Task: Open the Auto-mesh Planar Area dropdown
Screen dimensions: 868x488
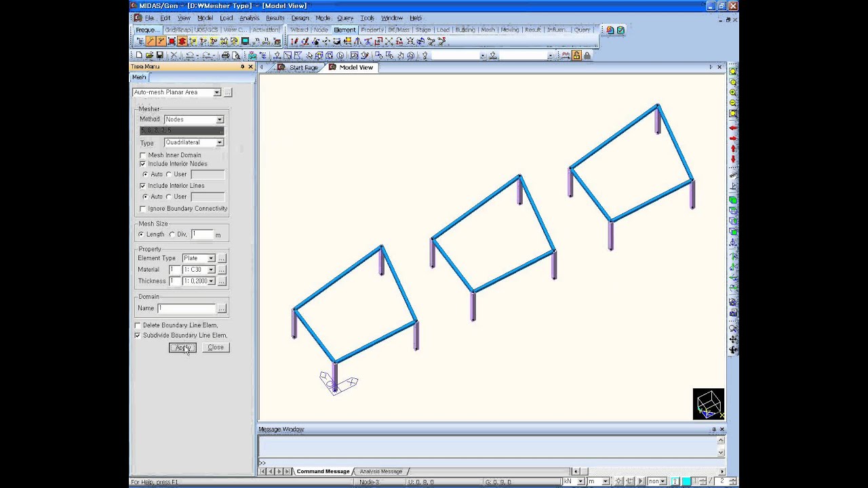Action: point(217,92)
